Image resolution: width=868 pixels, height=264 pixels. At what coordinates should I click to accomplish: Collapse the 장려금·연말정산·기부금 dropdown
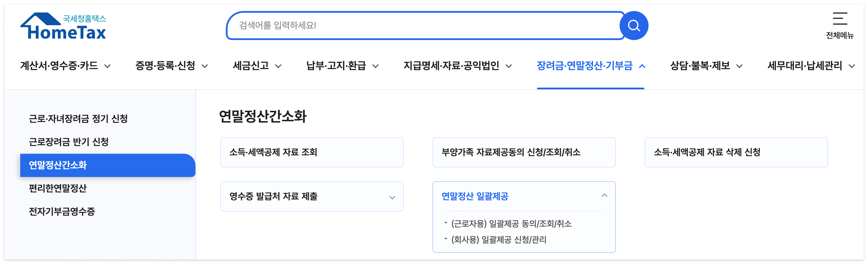click(590, 66)
